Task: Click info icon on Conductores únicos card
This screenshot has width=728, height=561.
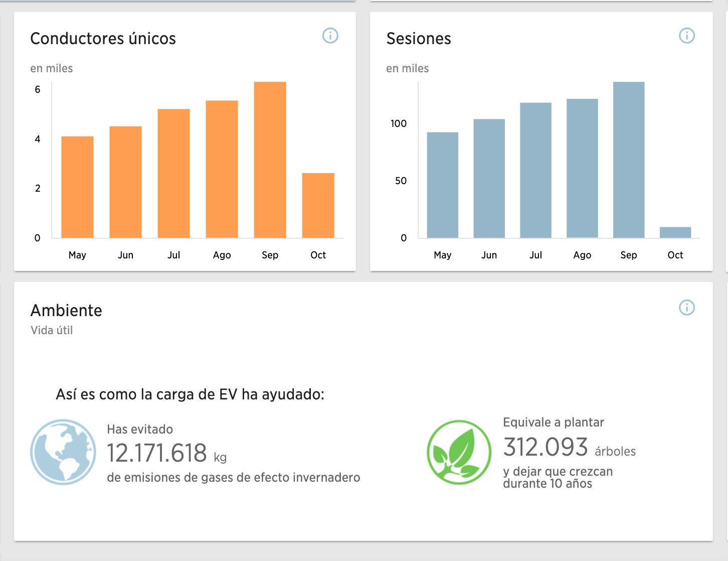Action: [330, 36]
